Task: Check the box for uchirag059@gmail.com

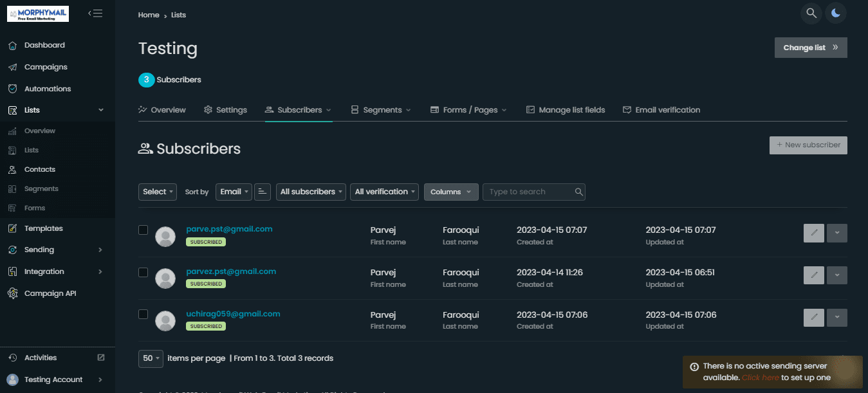Action: pos(143,315)
